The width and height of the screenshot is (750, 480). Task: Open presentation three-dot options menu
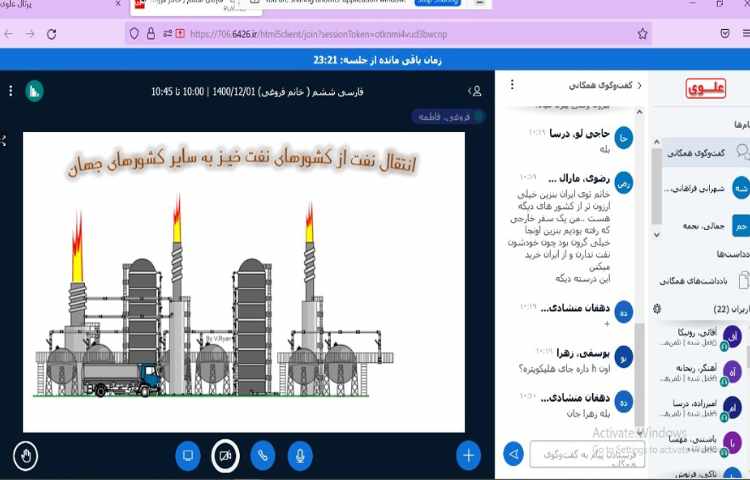coord(11,91)
